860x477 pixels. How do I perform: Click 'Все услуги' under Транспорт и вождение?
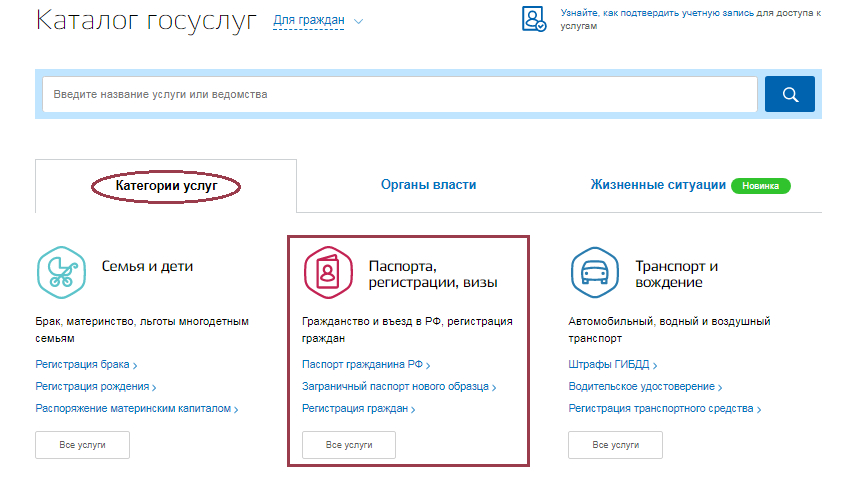point(615,445)
